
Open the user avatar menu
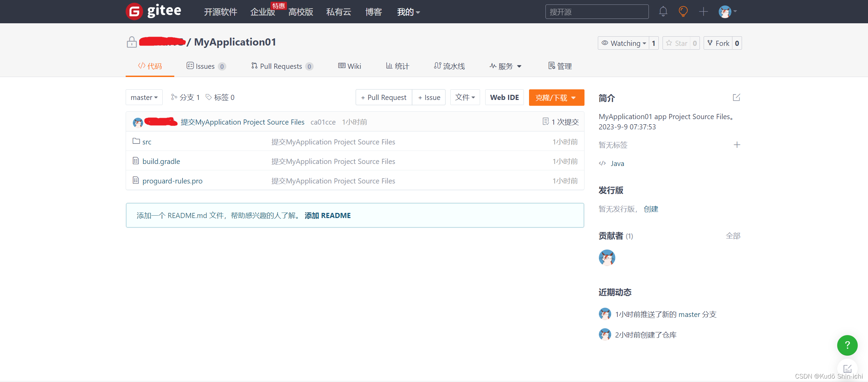(x=726, y=11)
